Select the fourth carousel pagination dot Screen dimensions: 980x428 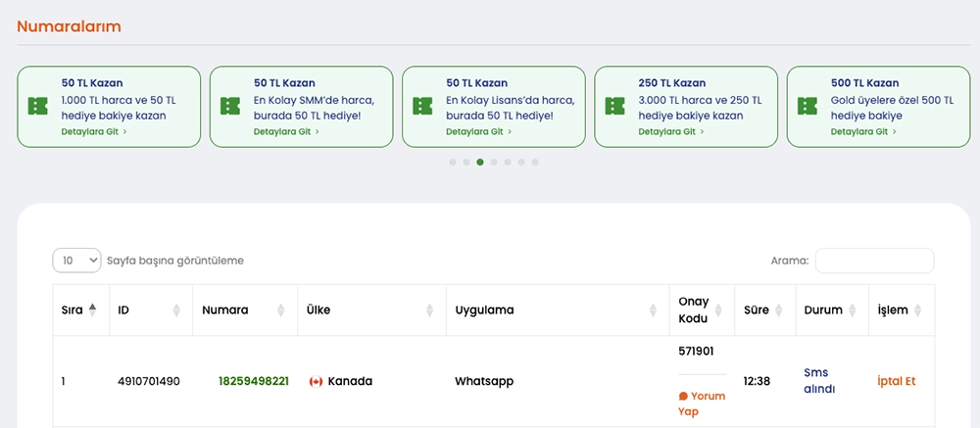click(494, 162)
